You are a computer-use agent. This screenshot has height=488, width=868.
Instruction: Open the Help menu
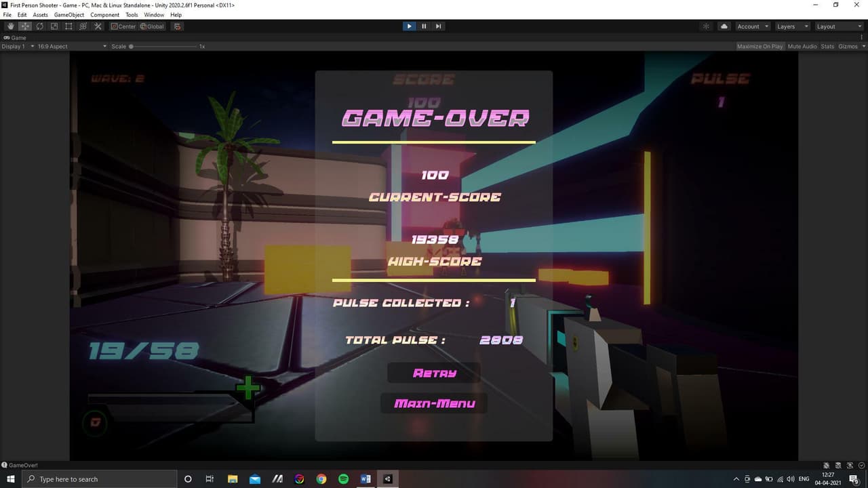pyautogui.click(x=176, y=14)
